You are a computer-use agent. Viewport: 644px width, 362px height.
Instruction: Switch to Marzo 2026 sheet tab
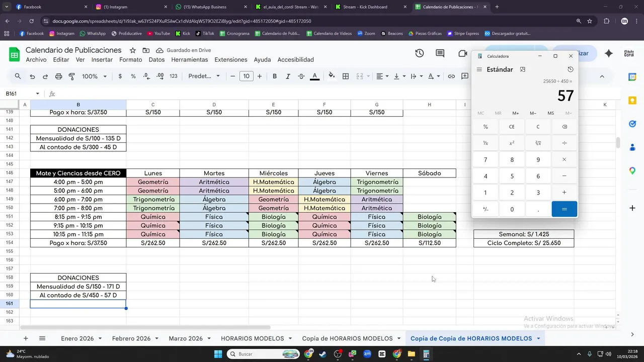point(186,338)
